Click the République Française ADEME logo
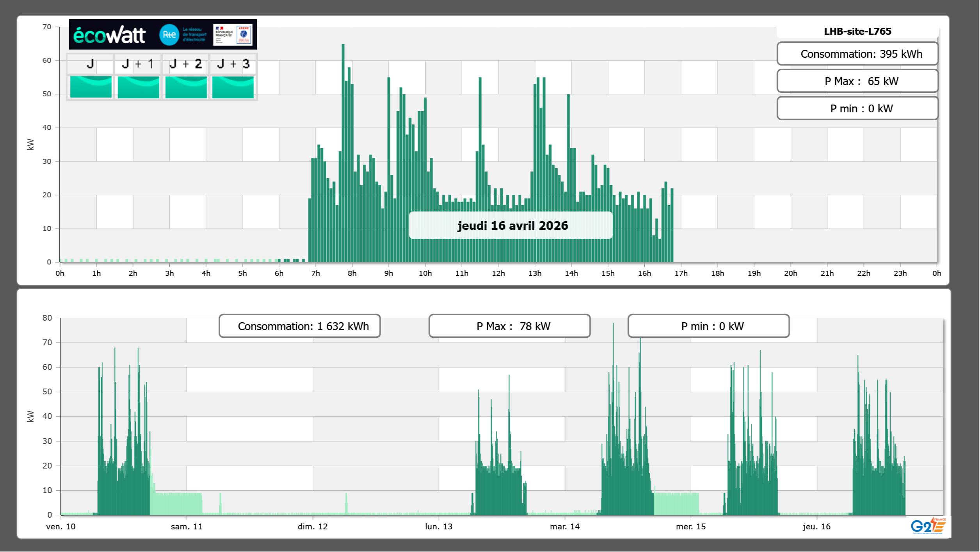Image resolution: width=980 pixels, height=552 pixels. [233, 35]
